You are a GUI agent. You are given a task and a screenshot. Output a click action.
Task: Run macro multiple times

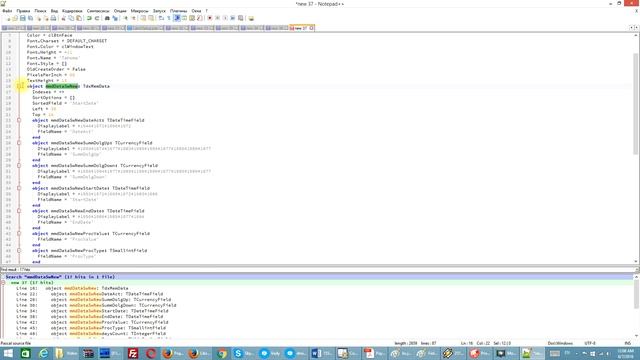(x=232, y=18)
